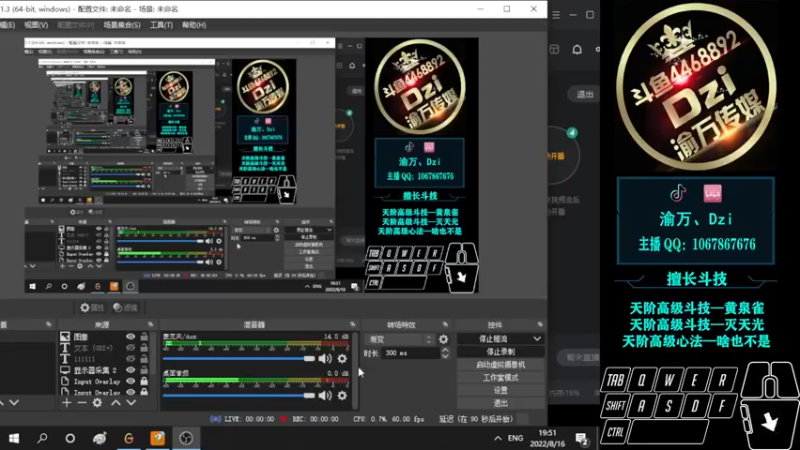800x450 pixels.
Task: Move selected source down
Action: [131, 403]
